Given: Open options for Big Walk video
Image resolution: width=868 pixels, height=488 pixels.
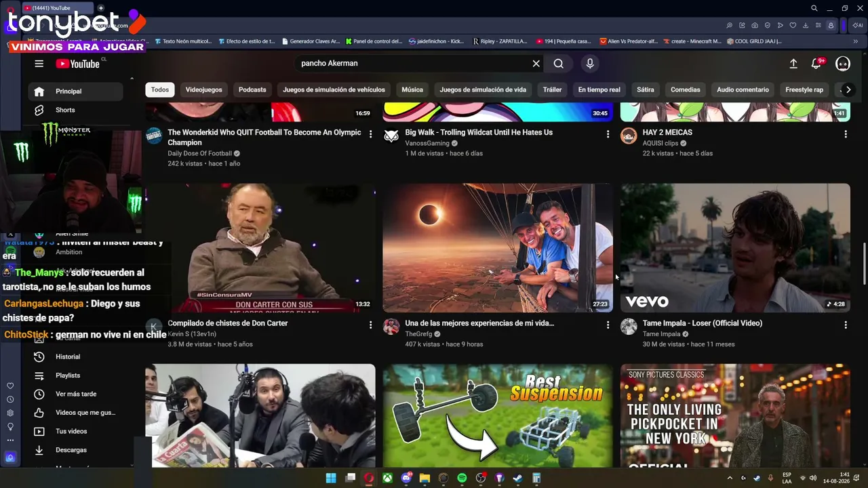Looking at the screenshot, I should click(x=608, y=134).
